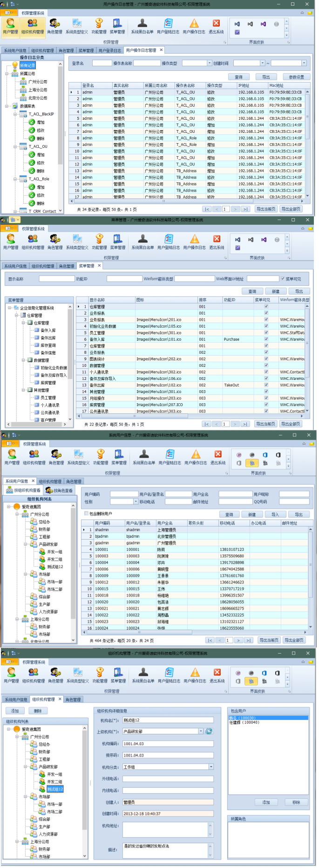This screenshot has width=319, height=868.
Task: Switch to 按组织机构查看 view in system user window
Action: [23, 490]
